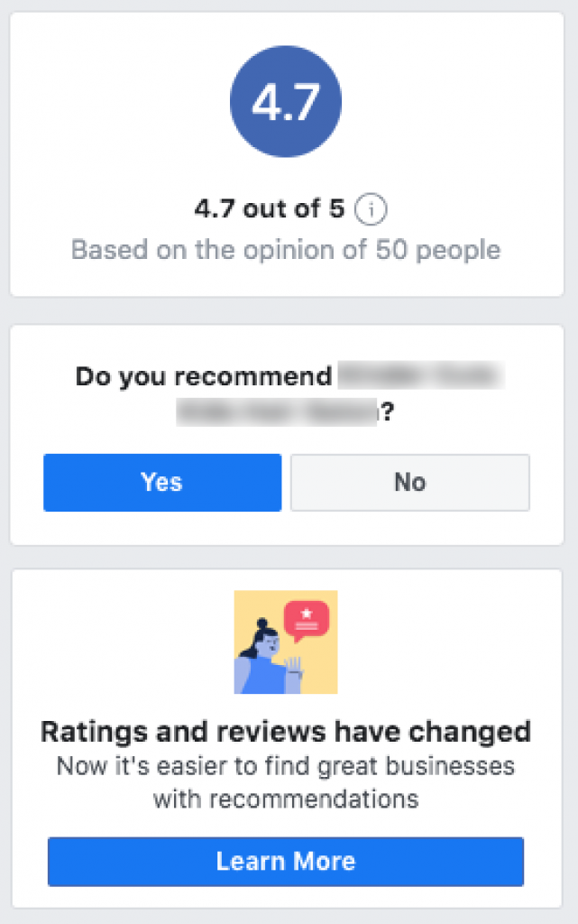
Task: Open the Learn More button
Action: (286, 861)
